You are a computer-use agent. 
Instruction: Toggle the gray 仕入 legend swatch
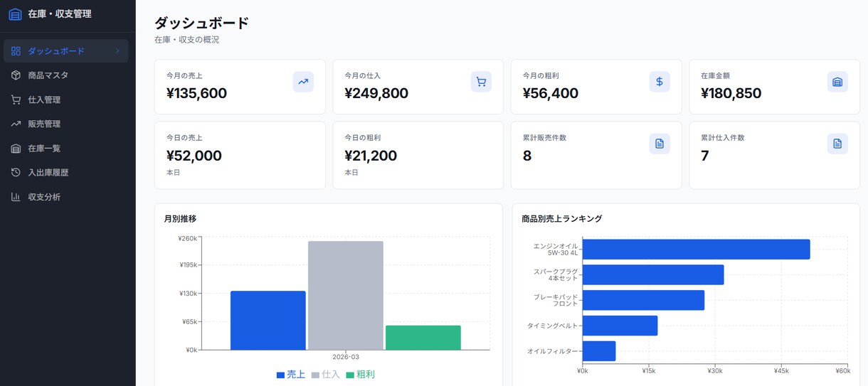click(315, 375)
